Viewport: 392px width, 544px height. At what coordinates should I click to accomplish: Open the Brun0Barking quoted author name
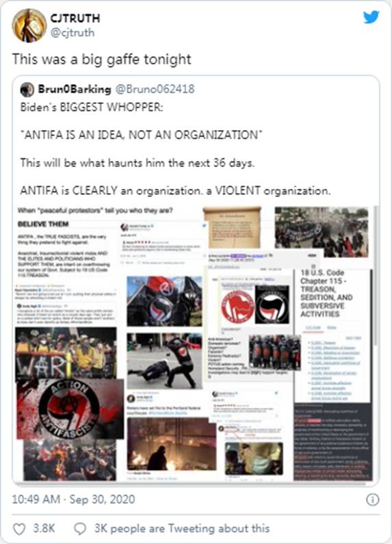pyautogui.click(x=75, y=89)
